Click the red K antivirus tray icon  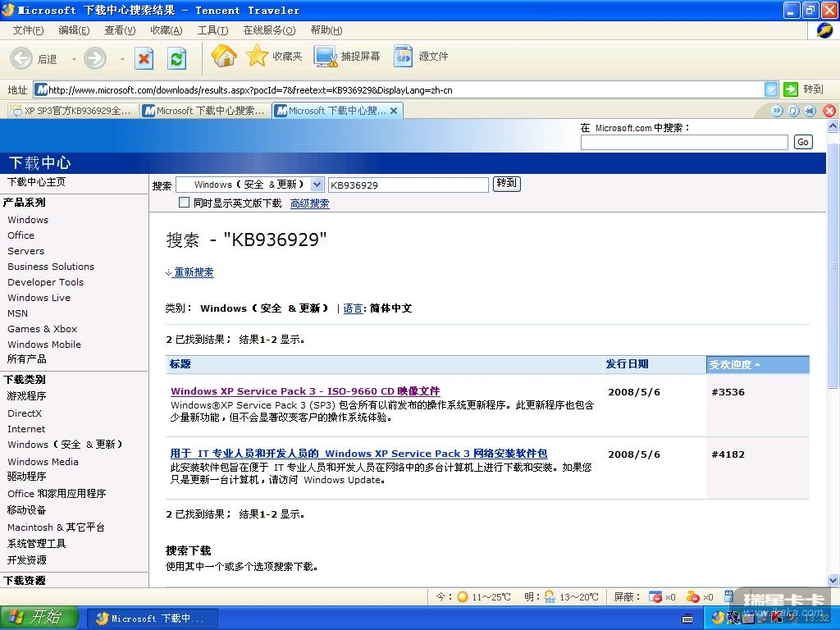776,619
